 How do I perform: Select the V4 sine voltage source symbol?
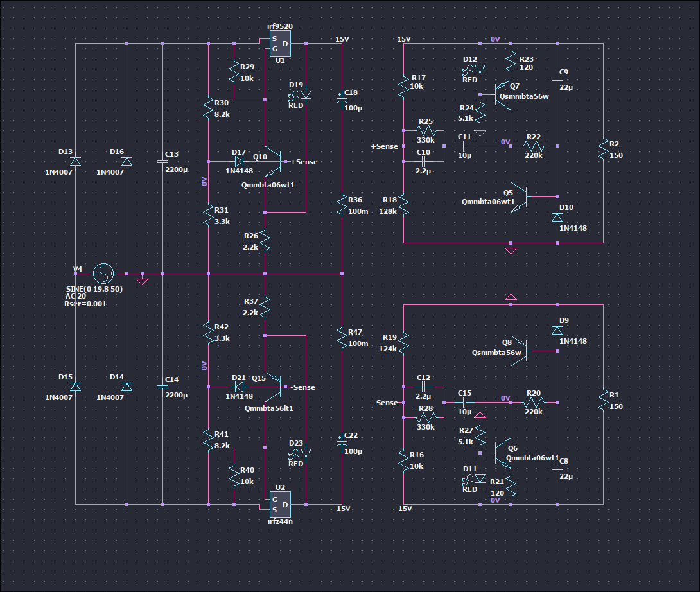(x=103, y=274)
